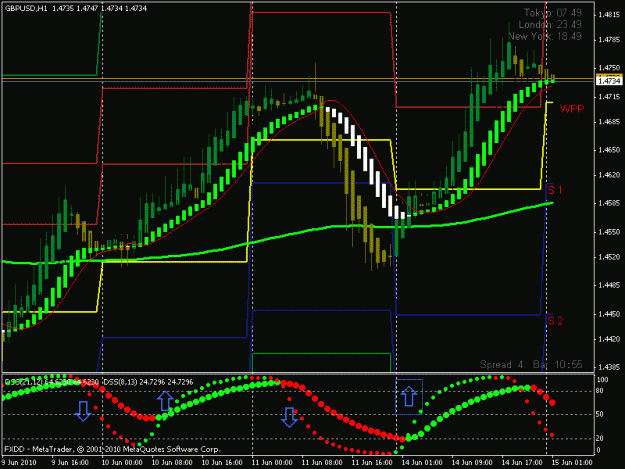Image resolution: width=625 pixels, height=469 pixels.
Task: Click the 100 level on the oscillator scale
Action: [603, 379]
